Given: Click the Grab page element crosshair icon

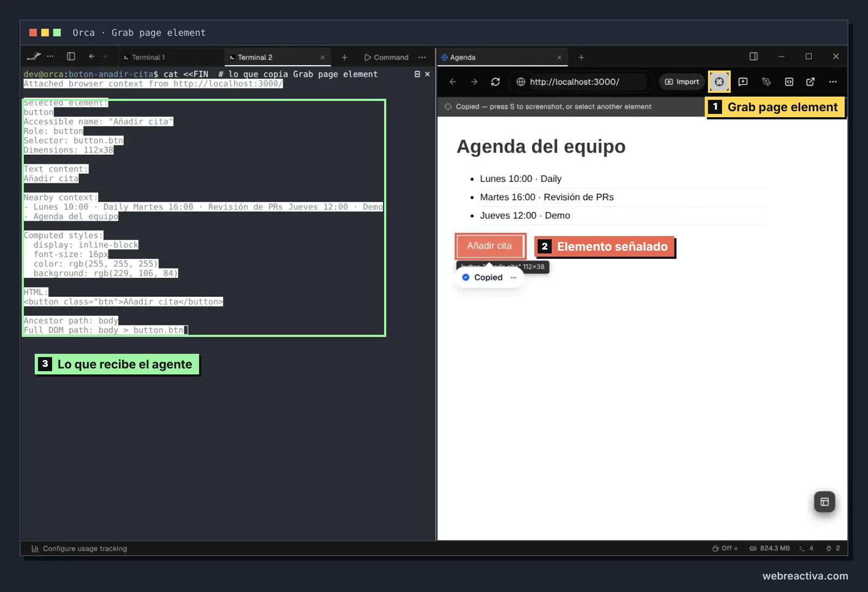Looking at the screenshot, I should (x=719, y=82).
